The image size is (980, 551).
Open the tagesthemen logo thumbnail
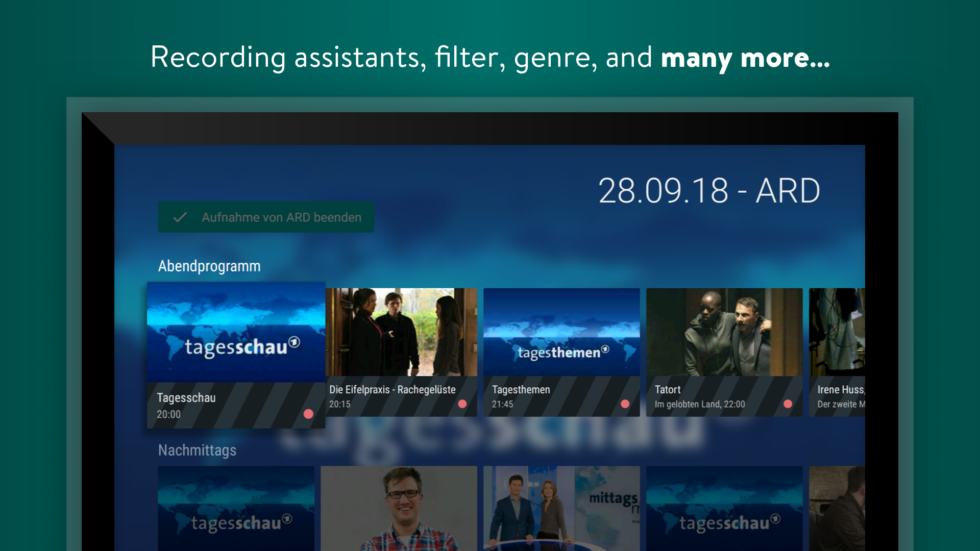click(x=561, y=332)
